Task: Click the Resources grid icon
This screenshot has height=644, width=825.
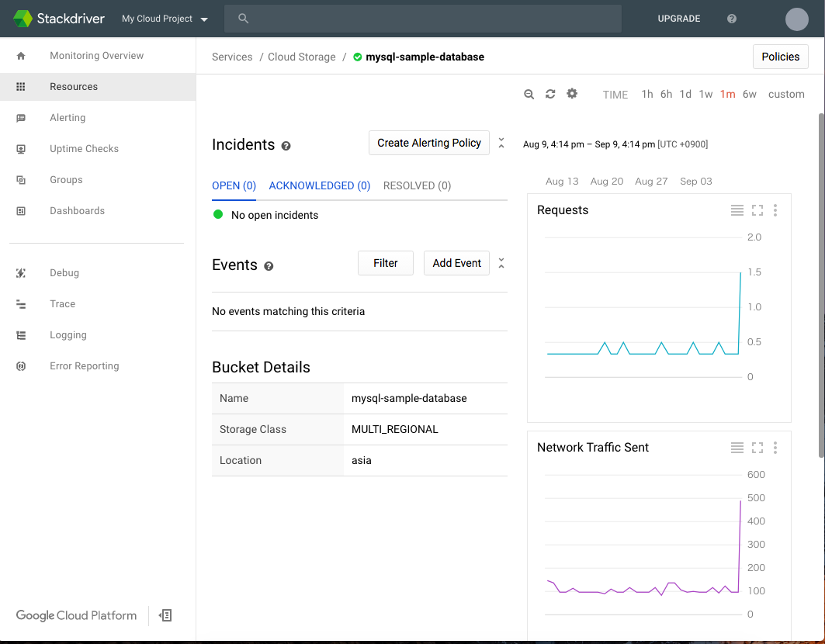Action: pyautogui.click(x=21, y=87)
